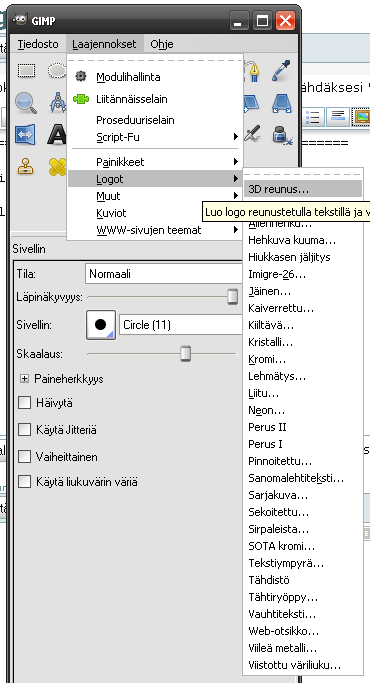Choose Web-otsikko logo entry

303,631
